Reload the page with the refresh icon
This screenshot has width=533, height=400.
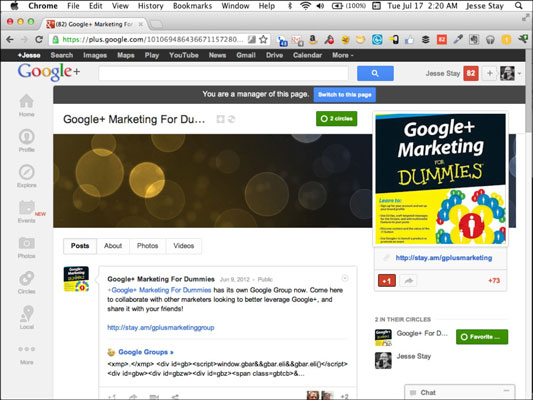click(39, 40)
